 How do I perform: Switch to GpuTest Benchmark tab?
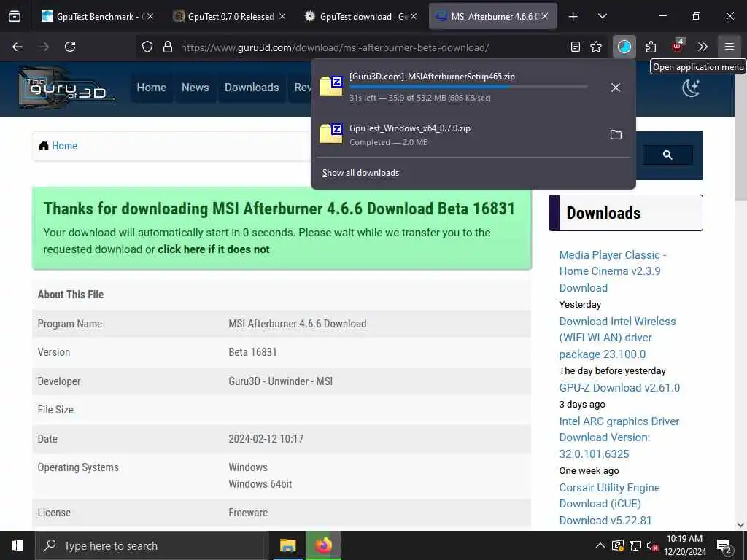98,17
